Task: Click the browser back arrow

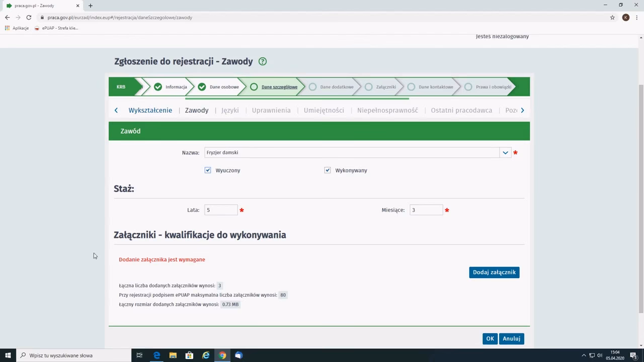Action: click(7, 17)
